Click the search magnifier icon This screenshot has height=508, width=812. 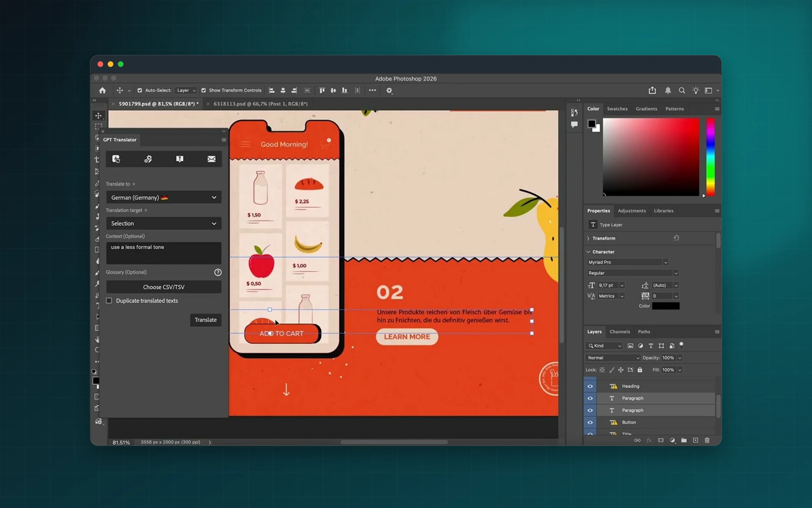(682, 90)
